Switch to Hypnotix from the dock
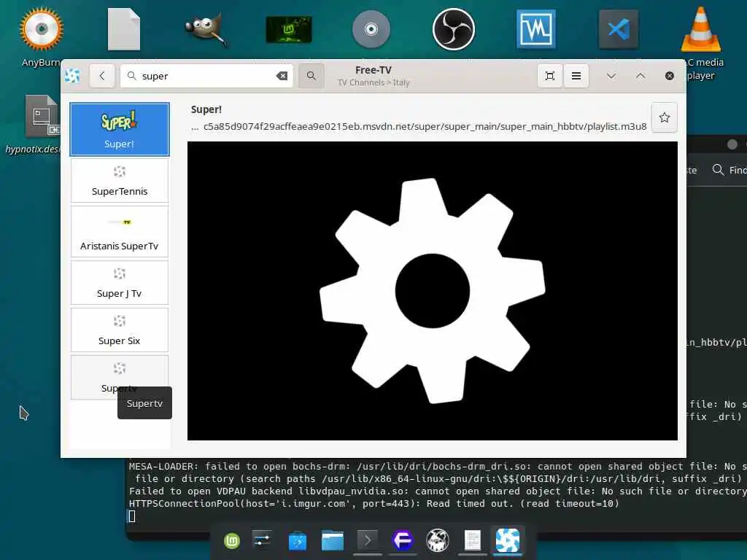 (x=508, y=540)
